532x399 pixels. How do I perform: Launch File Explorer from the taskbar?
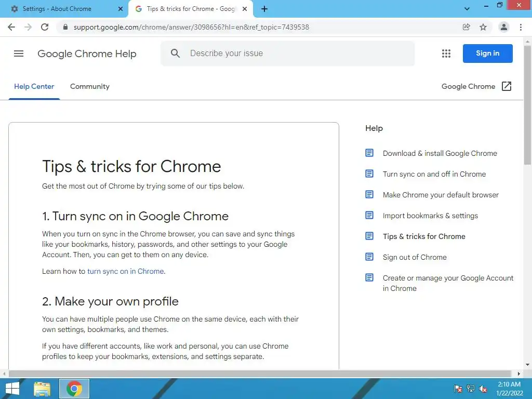coord(42,389)
